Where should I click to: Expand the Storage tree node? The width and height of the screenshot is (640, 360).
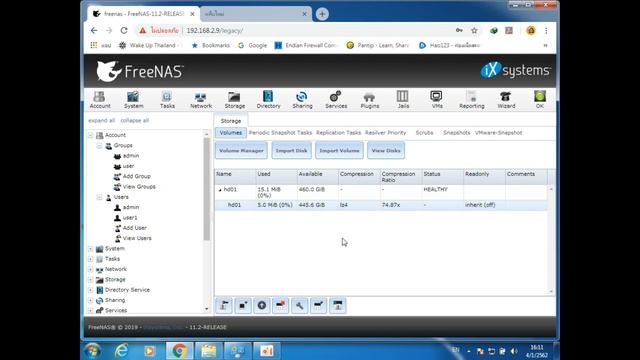[x=91, y=280]
